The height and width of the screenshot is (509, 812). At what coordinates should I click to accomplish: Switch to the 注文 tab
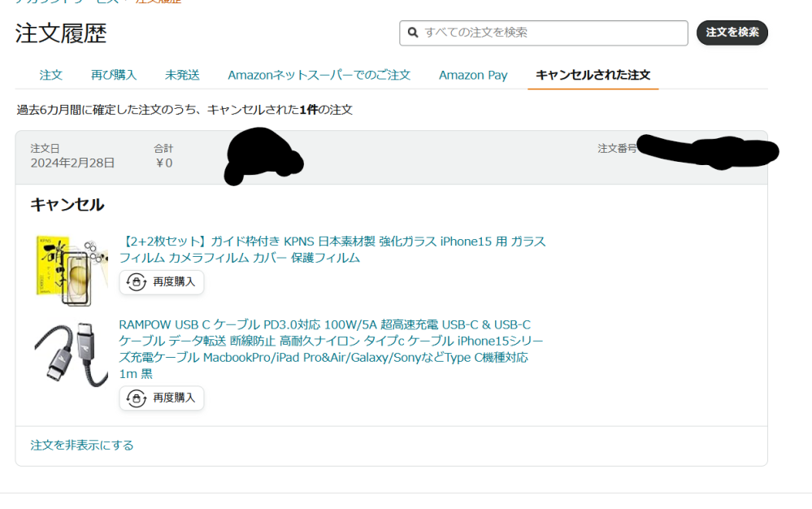(x=50, y=75)
